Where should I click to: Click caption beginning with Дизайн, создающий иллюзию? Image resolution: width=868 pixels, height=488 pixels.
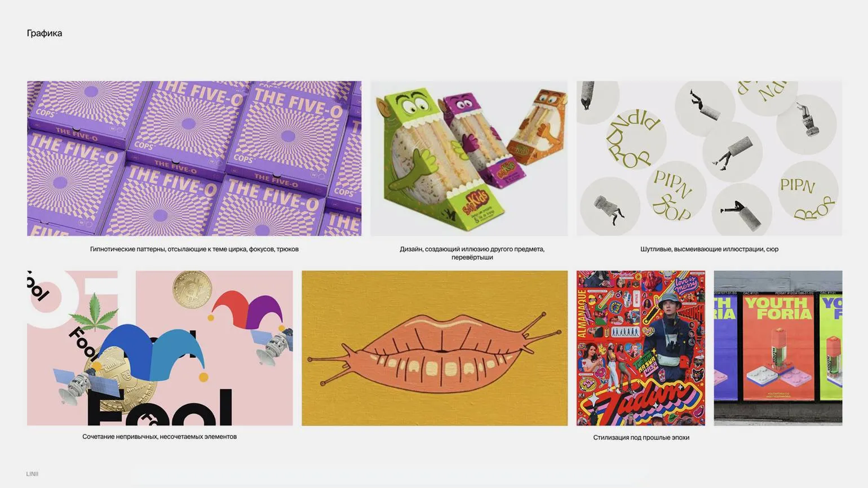click(x=472, y=253)
